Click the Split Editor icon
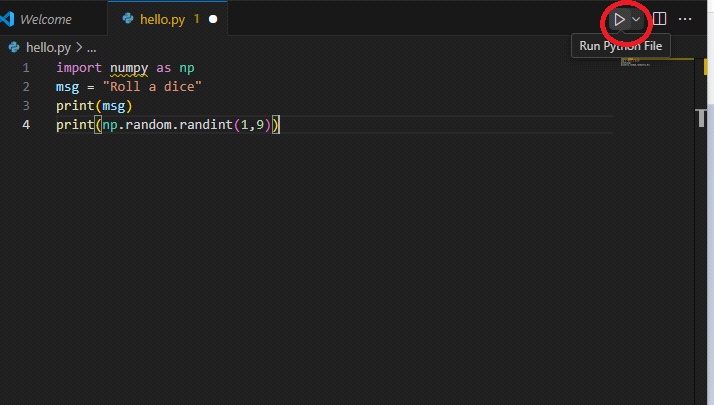The image size is (714, 405). click(660, 19)
